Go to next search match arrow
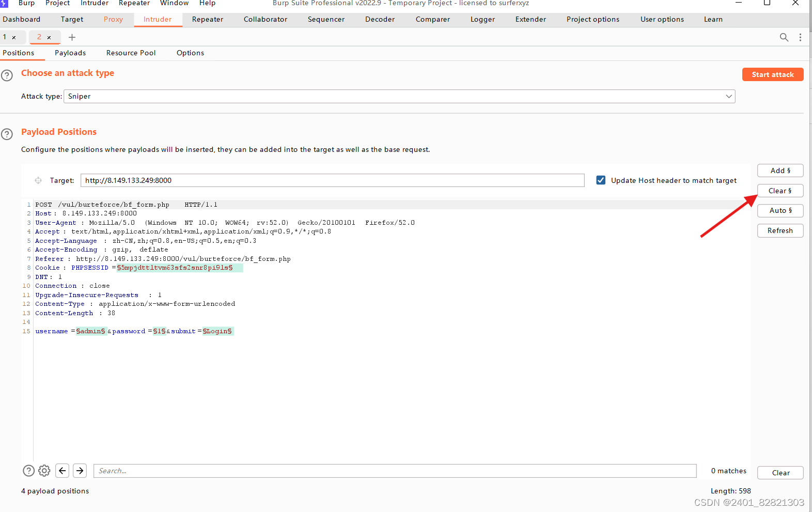Viewport: 812px width, 512px height. pos(80,471)
